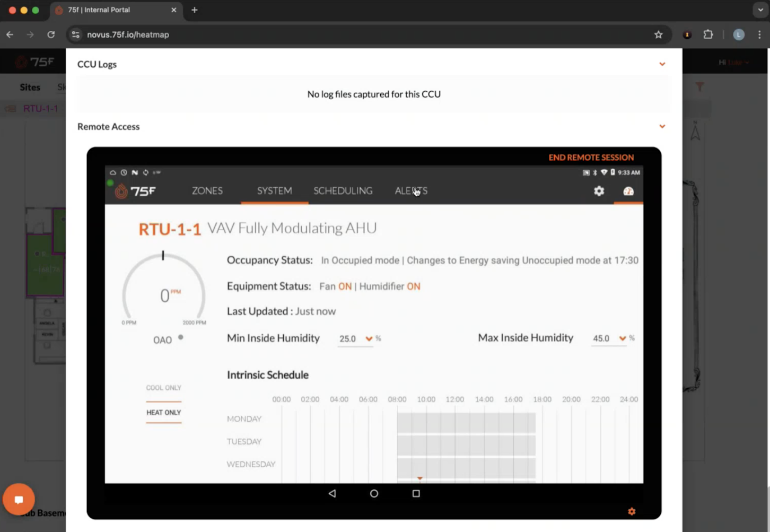Click the current time marker on schedule
This screenshot has height=532, width=770.
[x=419, y=478]
